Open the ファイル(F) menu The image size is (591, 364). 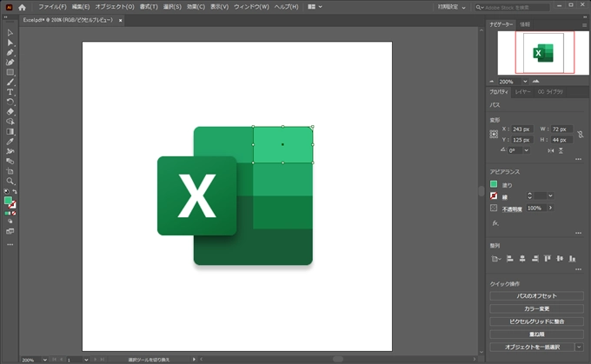52,7
